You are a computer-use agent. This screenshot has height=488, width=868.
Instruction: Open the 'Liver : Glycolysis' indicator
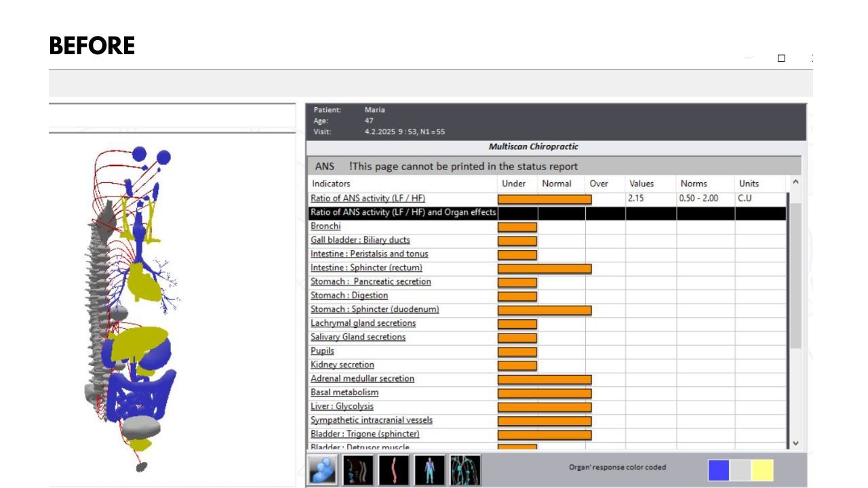342,407
